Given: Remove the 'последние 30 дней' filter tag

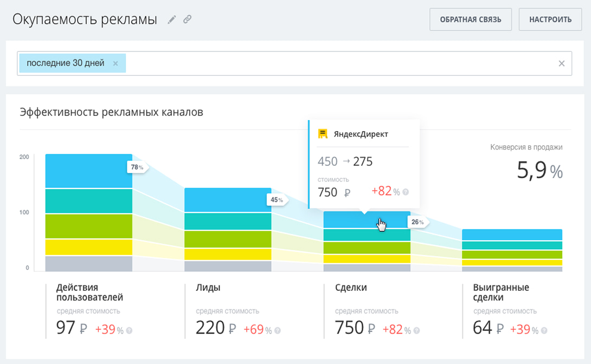Looking at the screenshot, I should (115, 63).
